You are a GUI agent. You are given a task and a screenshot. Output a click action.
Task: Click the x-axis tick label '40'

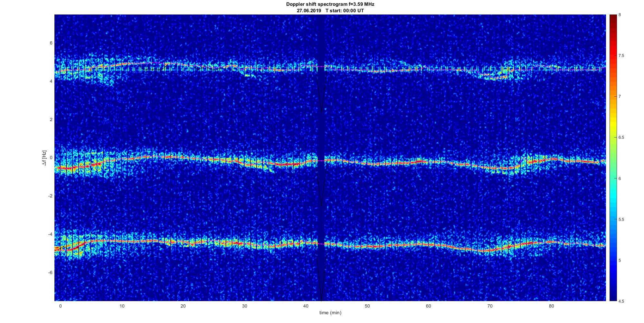[x=306, y=306]
